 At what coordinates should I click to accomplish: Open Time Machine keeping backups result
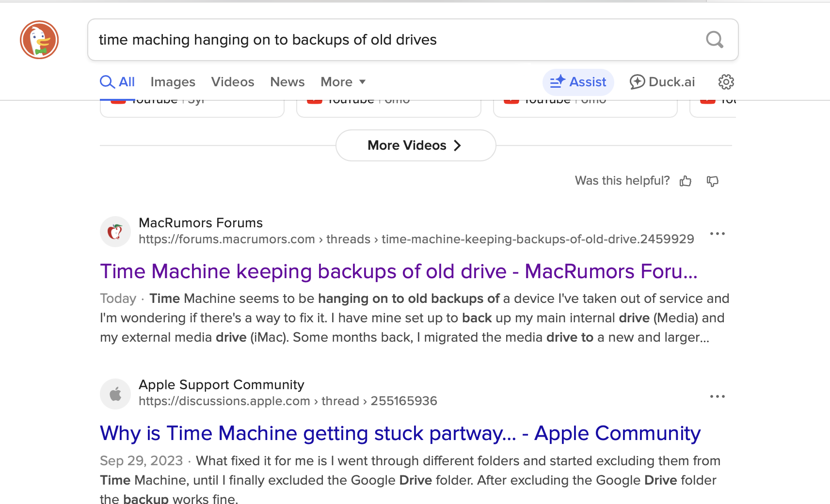coord(399,271)
